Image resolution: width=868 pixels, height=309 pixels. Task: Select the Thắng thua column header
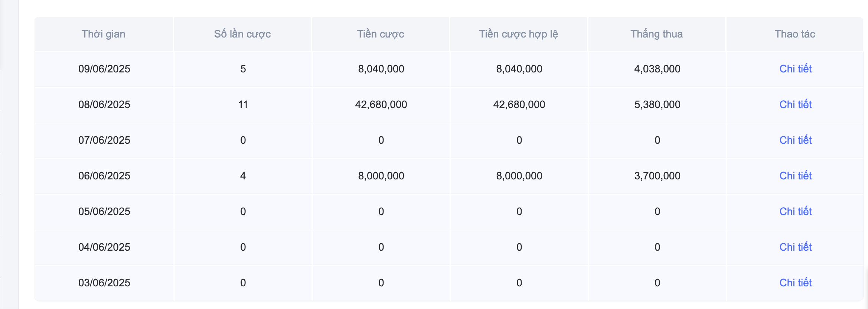pos(656,34)
